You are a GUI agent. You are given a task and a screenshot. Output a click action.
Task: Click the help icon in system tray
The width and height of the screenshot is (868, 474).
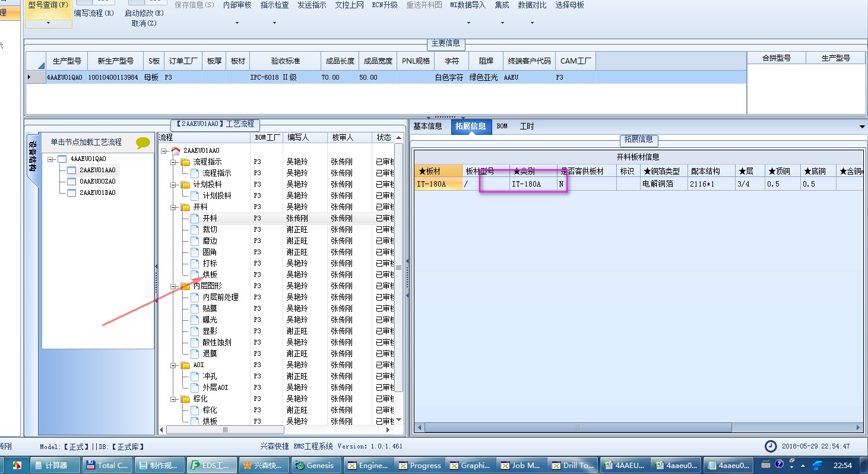(x=780, y=464)
